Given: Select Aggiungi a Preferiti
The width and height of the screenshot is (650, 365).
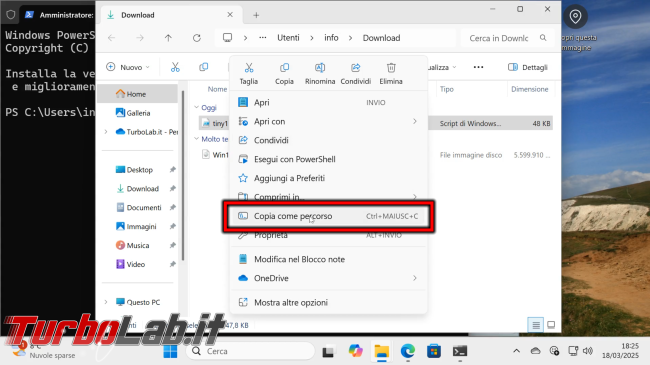Looking at the screenshot, I should (328, 178).
